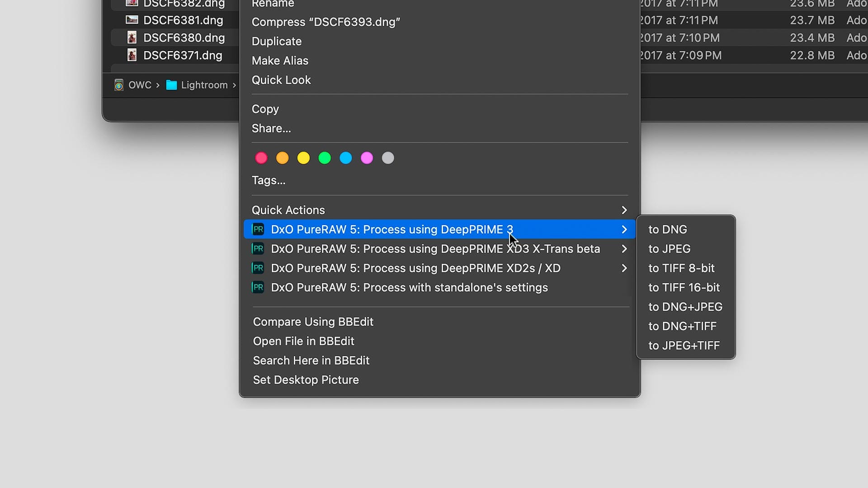This screenshot has height=488, width=868.
Task: Click the Share option
Action: [271, 128]
